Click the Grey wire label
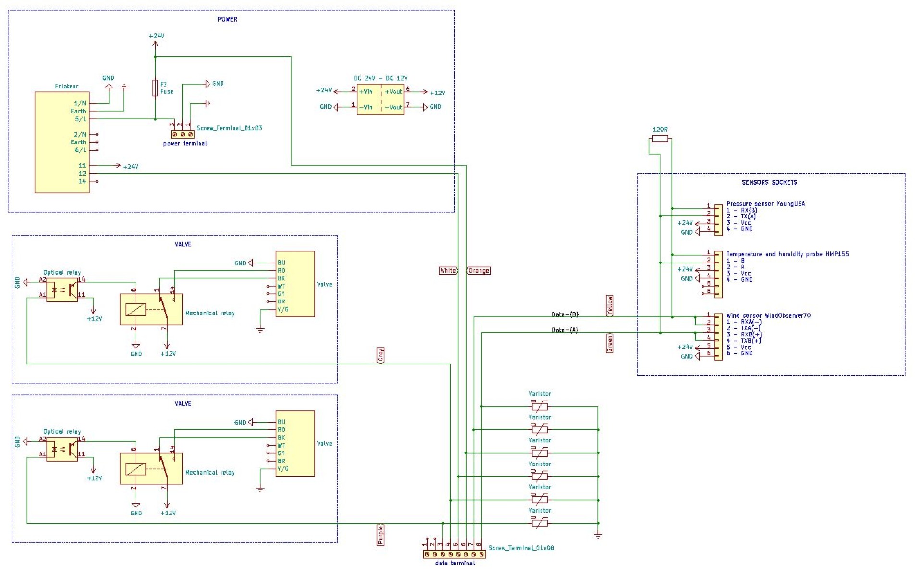924x577 pixels. [x=381, y=355]
